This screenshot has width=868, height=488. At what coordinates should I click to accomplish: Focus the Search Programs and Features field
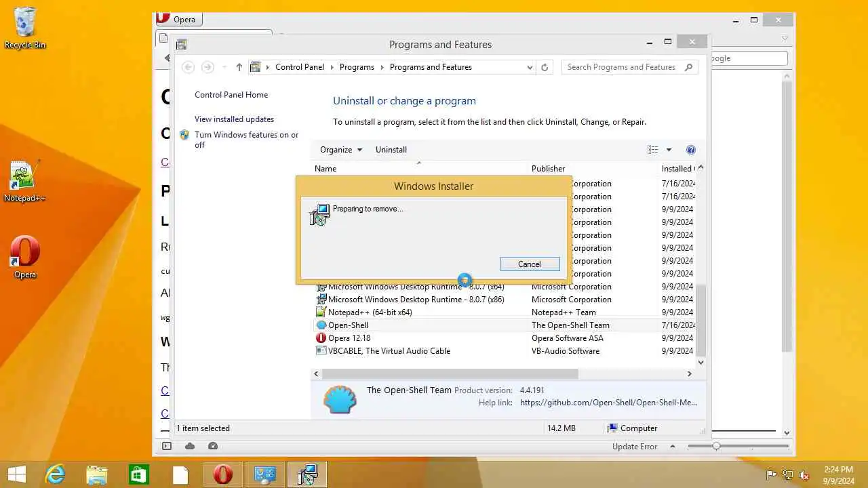click(x=629, y=67)
